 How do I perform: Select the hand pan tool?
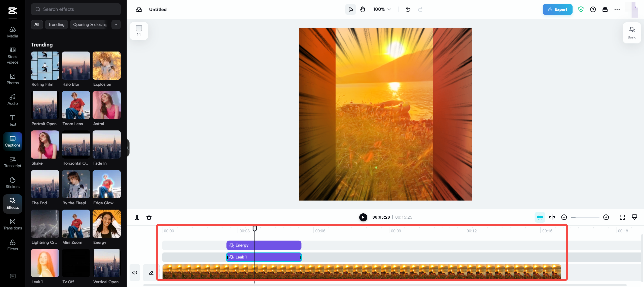[x=363, y=10]
